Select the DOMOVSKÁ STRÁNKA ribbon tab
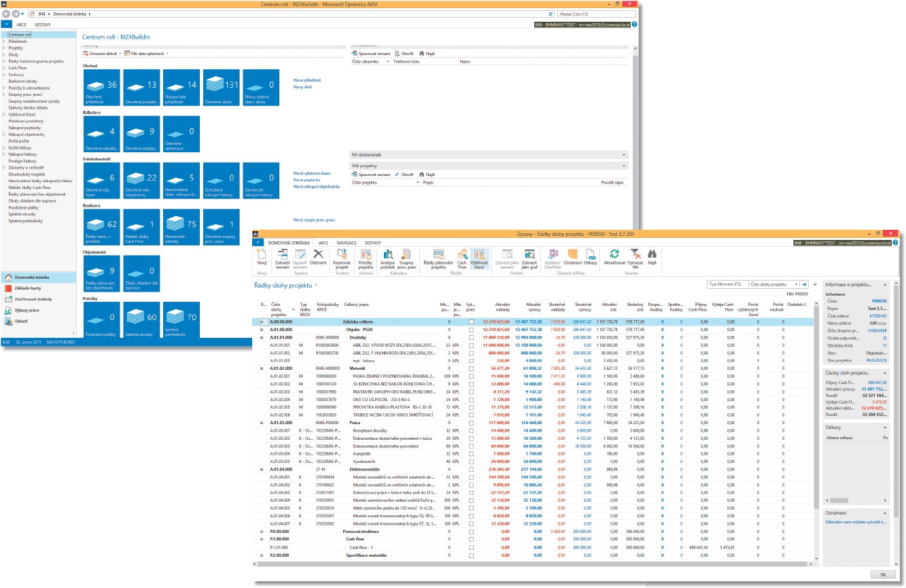Viewport: 906px width, 588px height. pyautogui.click(x=290, y=242)
